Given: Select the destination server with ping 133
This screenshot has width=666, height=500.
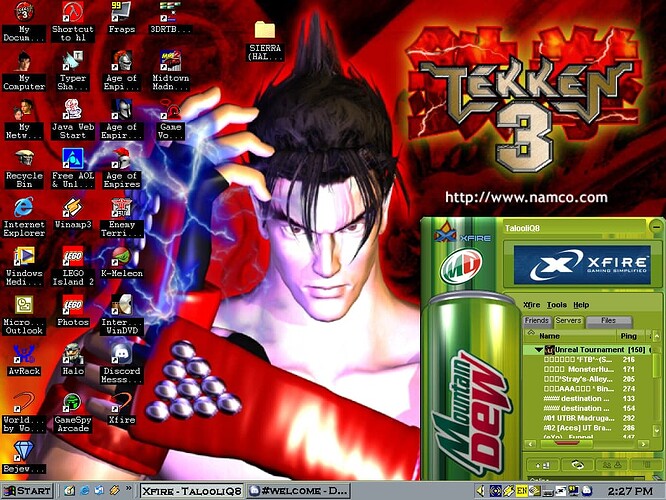Looking at the screenshot, I should [589, 398].
